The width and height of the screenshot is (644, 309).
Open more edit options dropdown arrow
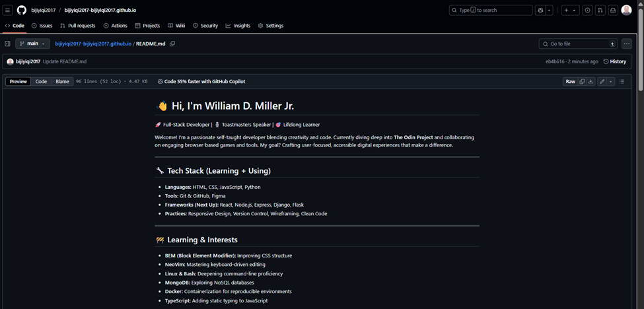[x=611, y=82]
